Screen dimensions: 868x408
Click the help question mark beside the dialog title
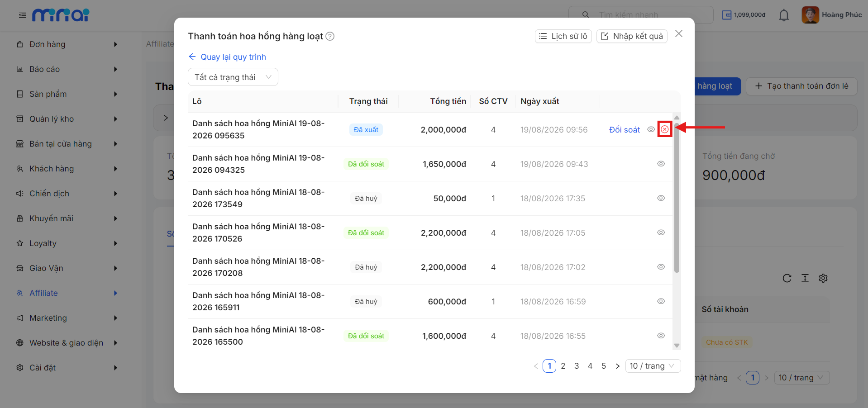coord(330,36)
